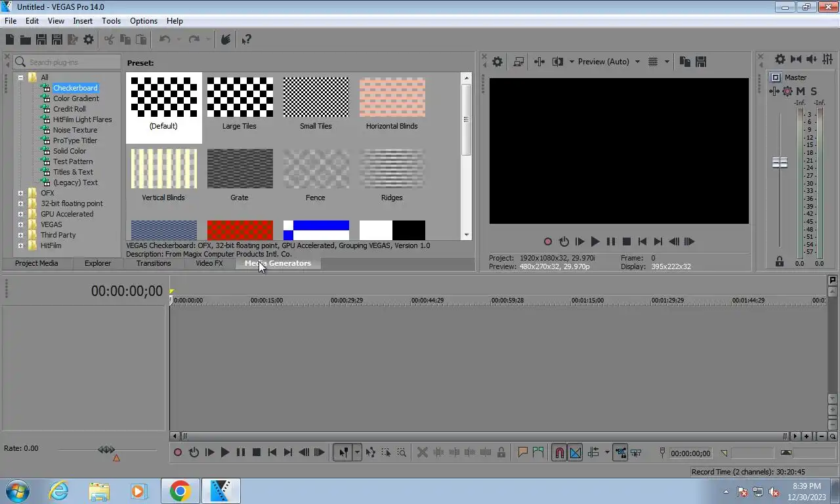The width and height of the screenshot is (840, 504).
Task: Open the edit tool dropdown arrow
Action: (x=357, y=453)
